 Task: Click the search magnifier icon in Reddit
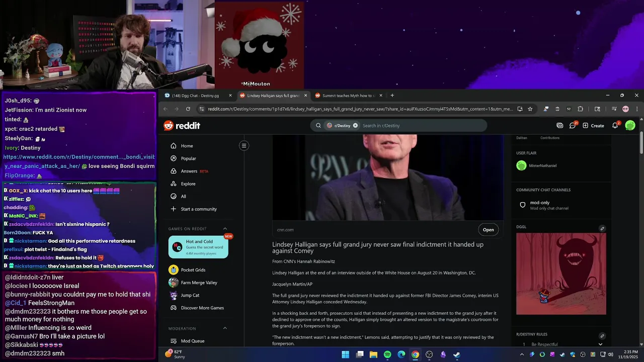point(318,126)
